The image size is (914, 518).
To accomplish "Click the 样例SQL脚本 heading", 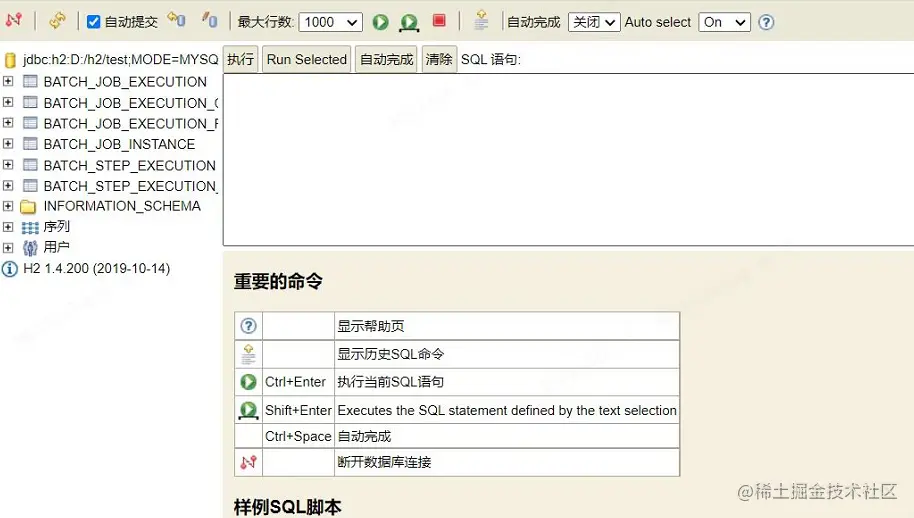I will pyautogui.click(x=287, y=507).
